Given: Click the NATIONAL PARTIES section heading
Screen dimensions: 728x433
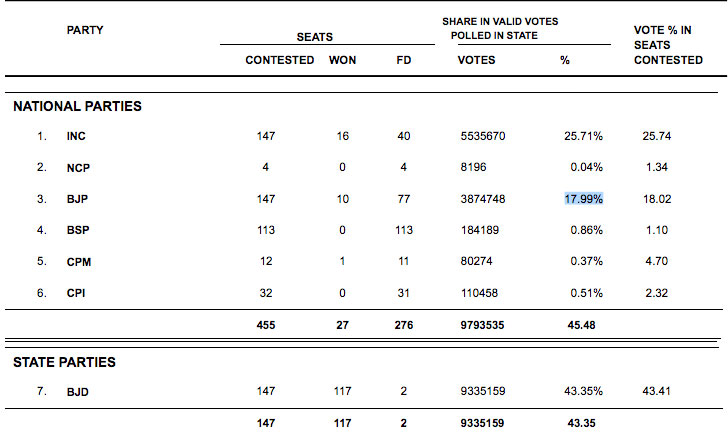Looking at the screenshot, I should pyautogui.click(x=77, y=106).
